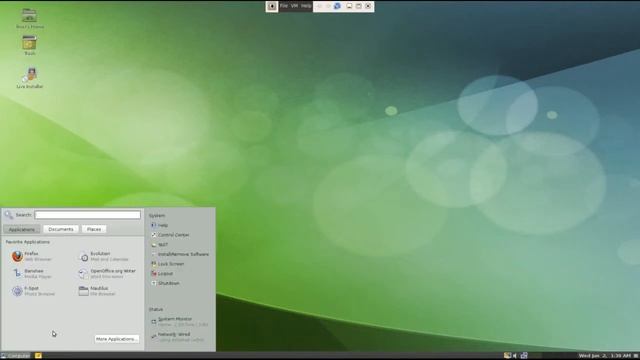Focus the Search input field
The height and width of the screenshot is (360, 640).
[x=87, y=215]
